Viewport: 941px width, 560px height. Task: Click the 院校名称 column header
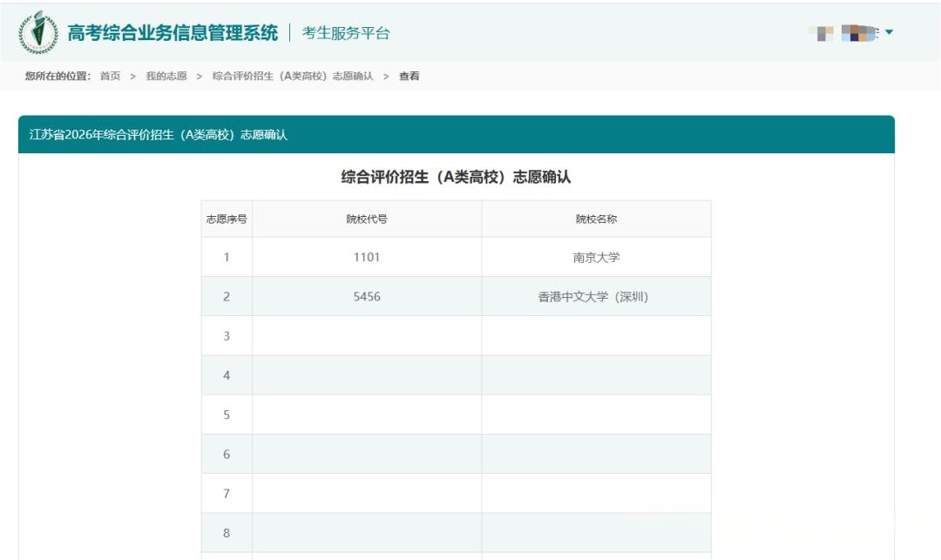pyautogui.click(x=596, y=219)
